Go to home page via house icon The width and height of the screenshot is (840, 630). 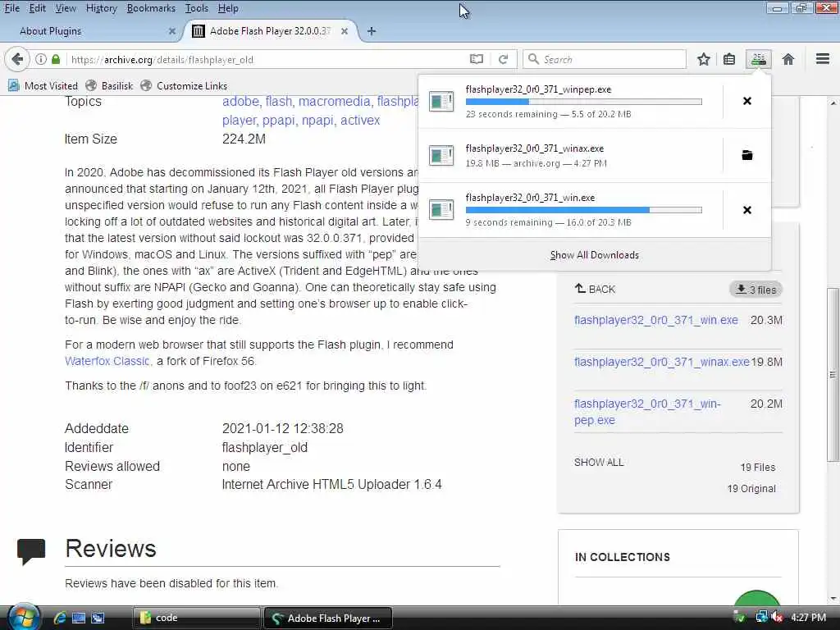(x=788, y=59)
